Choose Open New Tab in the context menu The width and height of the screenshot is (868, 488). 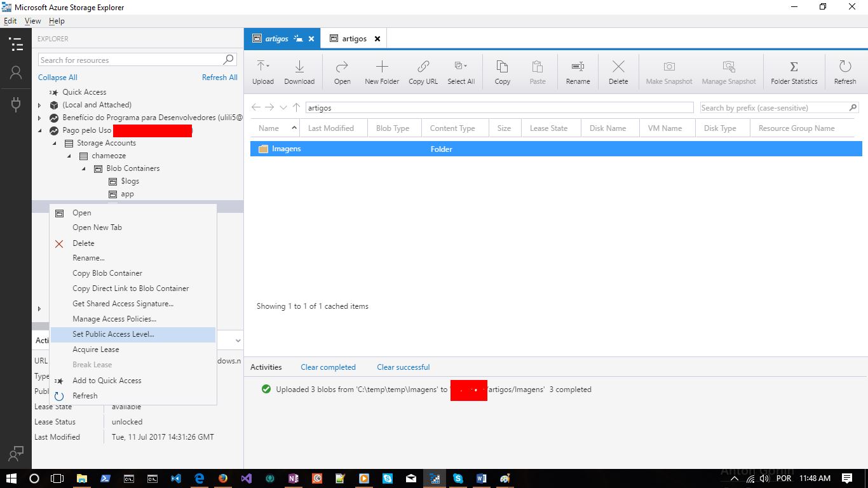point(133,227)
